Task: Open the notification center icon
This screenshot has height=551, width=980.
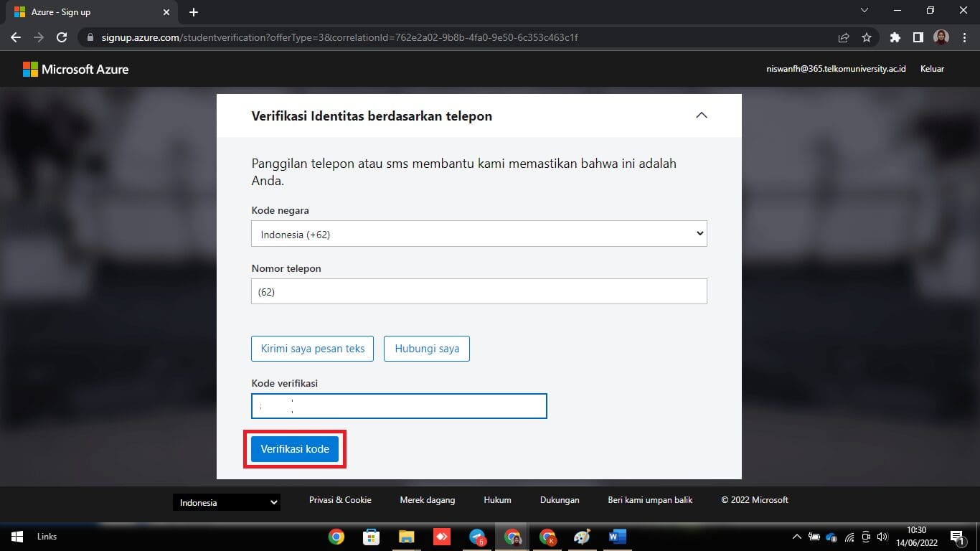Action: pos(958,537)
